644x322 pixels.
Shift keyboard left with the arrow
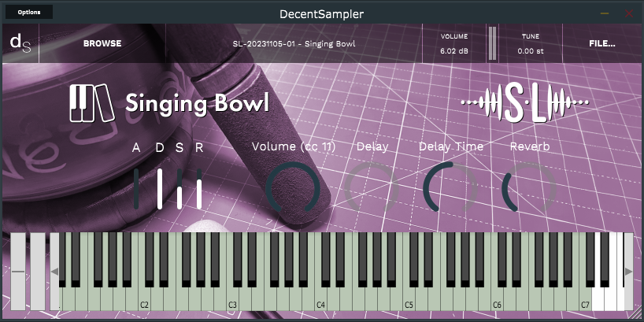[x=54, y=272]
